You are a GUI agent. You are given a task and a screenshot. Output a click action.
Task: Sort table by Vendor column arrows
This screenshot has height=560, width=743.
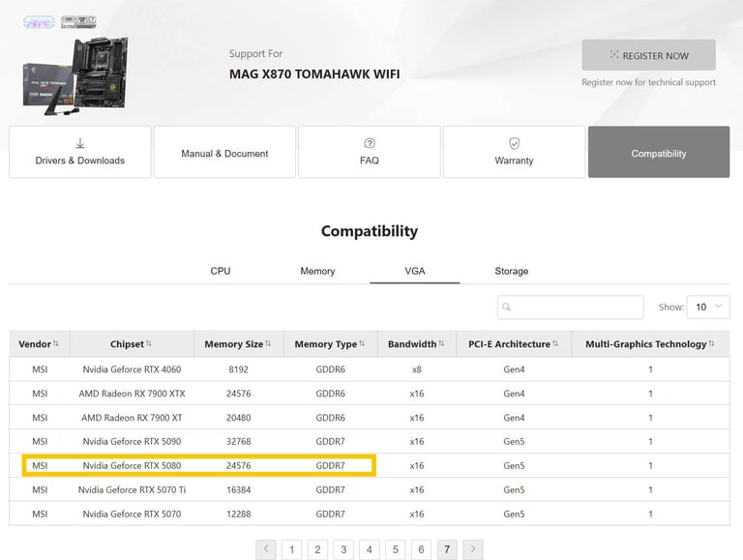(56, 343)
